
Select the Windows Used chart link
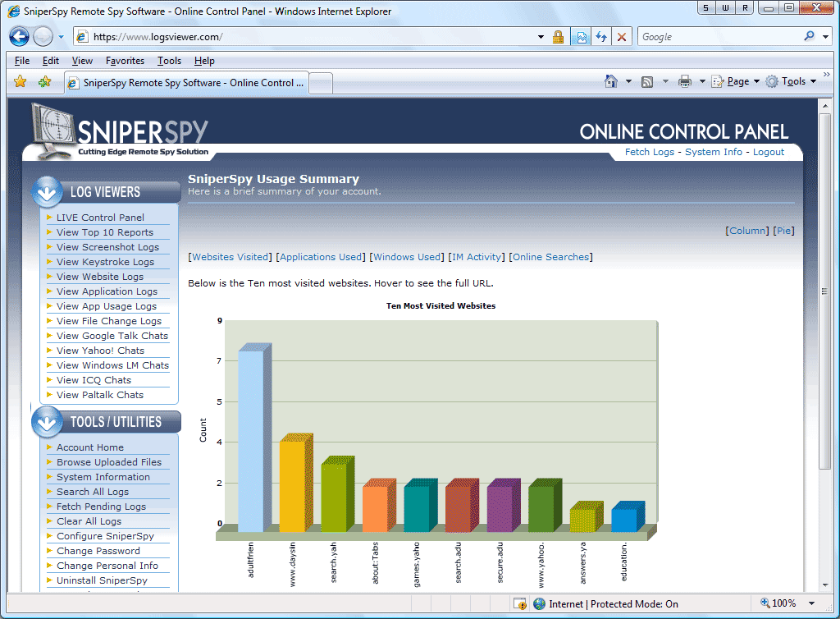407,257
